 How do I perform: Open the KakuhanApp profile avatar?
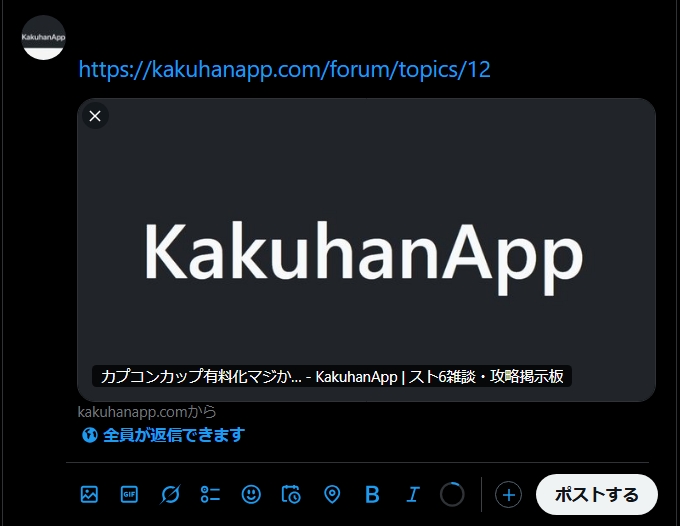click(43, 37)
